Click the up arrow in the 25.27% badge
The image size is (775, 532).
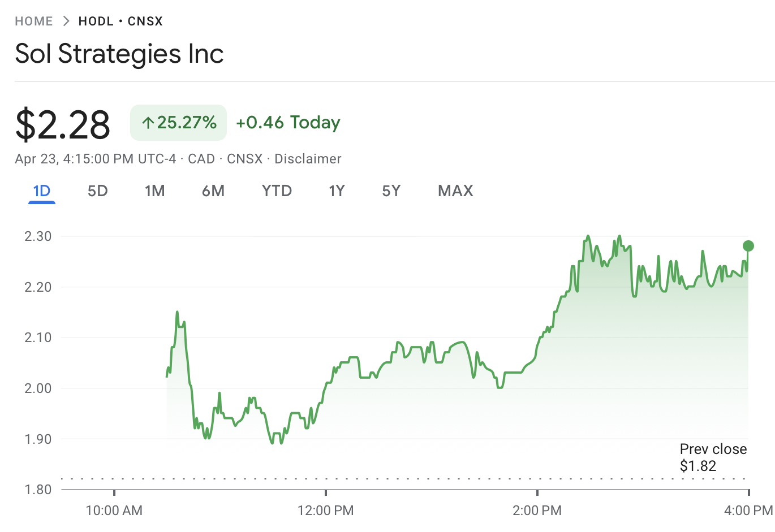148,123
